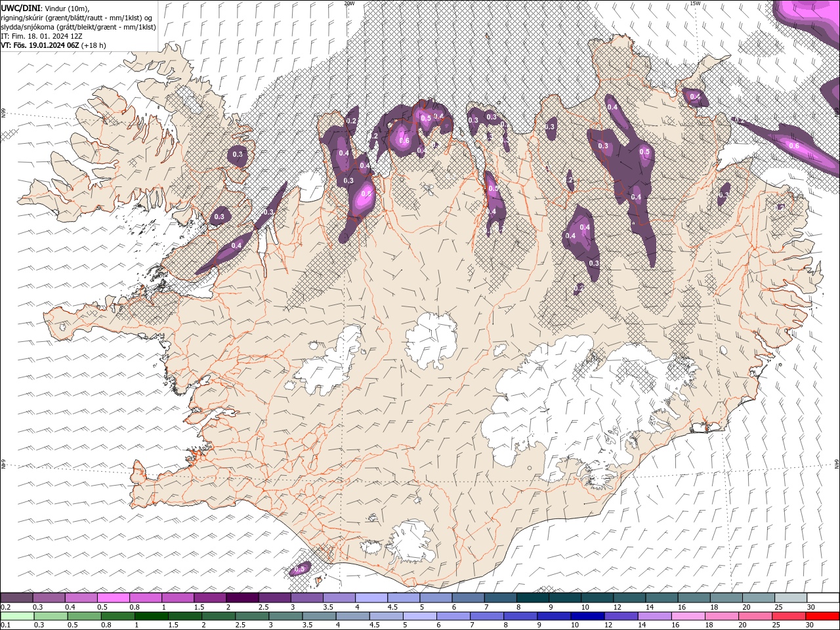Click the white swatch after 30, upper scale

(x=823, y=598)
